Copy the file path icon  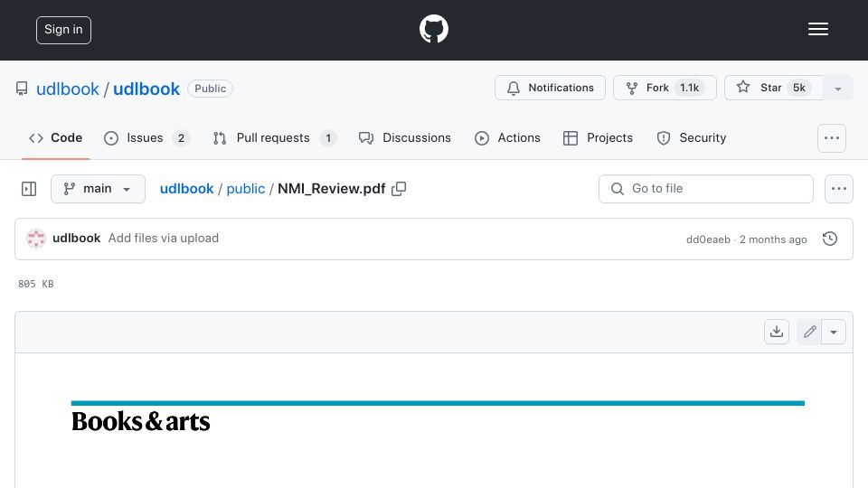coord(399,189)
